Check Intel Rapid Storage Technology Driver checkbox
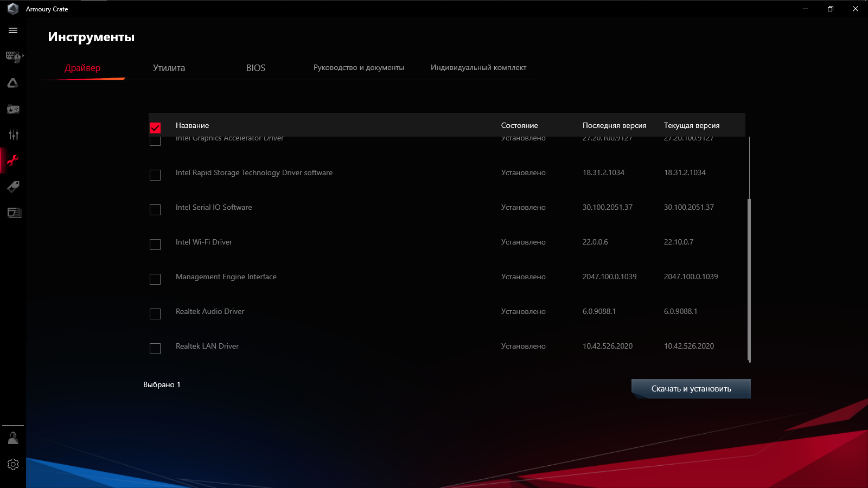 (155, 175)
